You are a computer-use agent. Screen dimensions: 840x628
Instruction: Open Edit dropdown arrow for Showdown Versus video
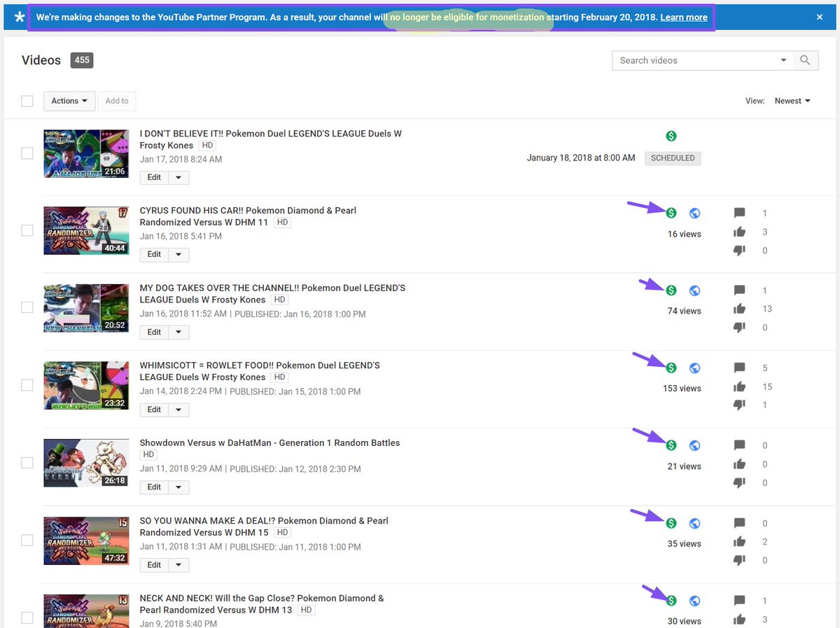point(178,487)
